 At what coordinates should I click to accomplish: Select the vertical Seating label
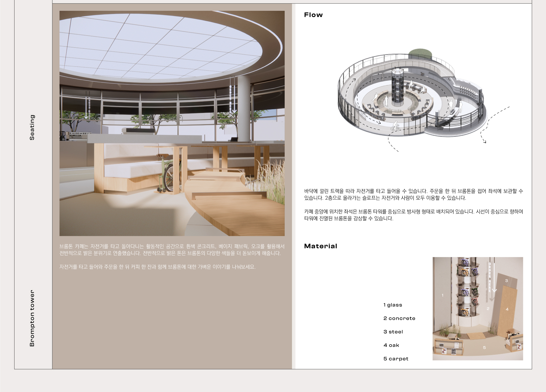tap(32, 127)
